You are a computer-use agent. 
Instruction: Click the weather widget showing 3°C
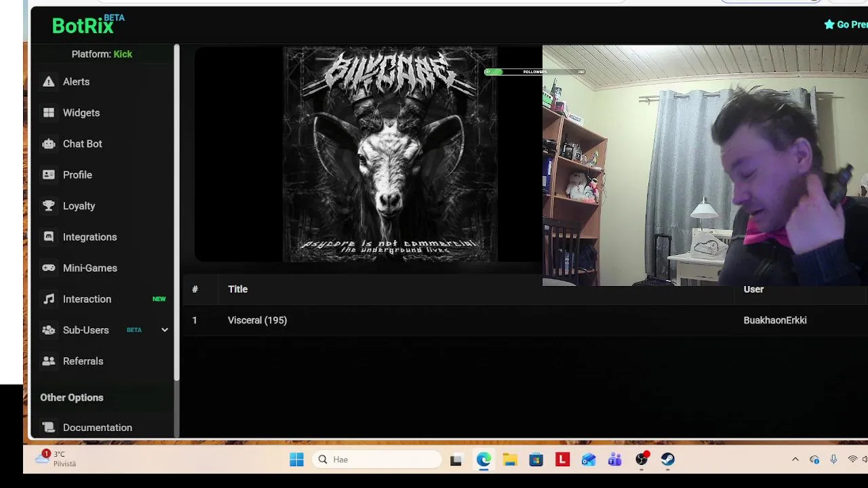[56, 459]
